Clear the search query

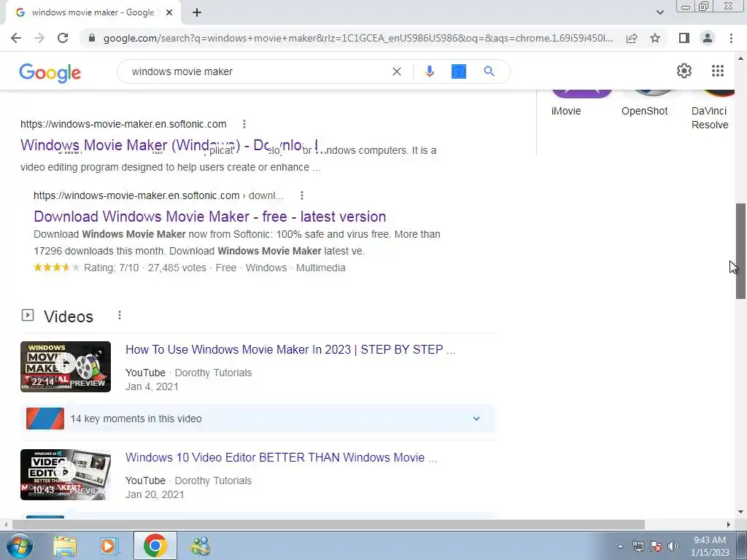[x=396, y=71]
